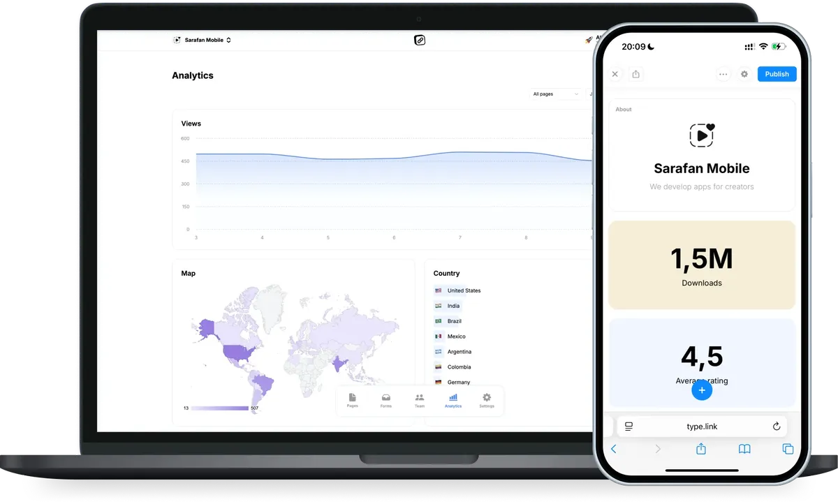
Task: Tap the Wi-Fi icon in phone status bar
Action: [x=763, y=47]
